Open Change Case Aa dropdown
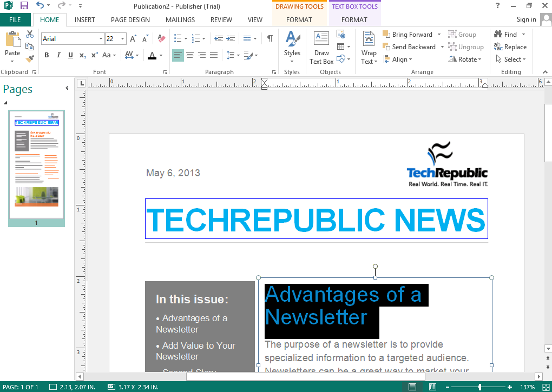This screenshot has width=552, height=392. [109, 55]
